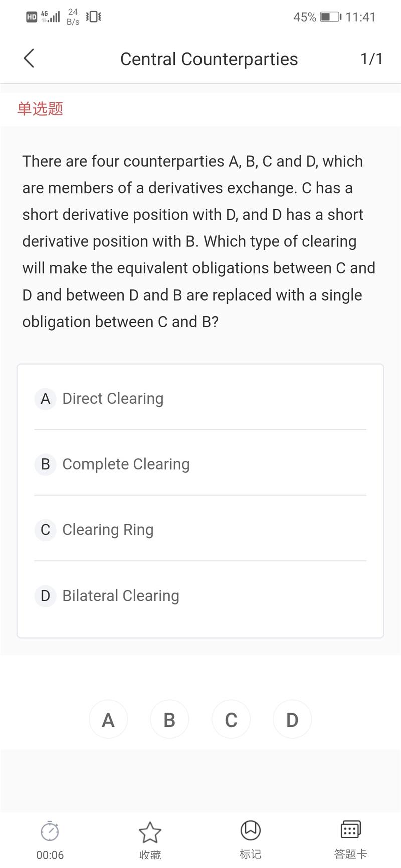Tap the HD signal status icon
This screenshot has width=401, height=868.
[x=32, y=17]
